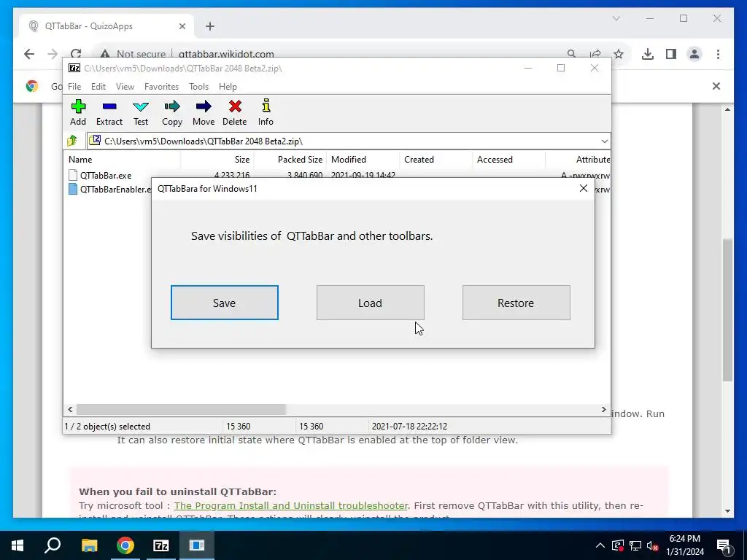Open the Windows Start menu
The height and width of the screenshot is (560, 747).
click(x=18, y=545)
